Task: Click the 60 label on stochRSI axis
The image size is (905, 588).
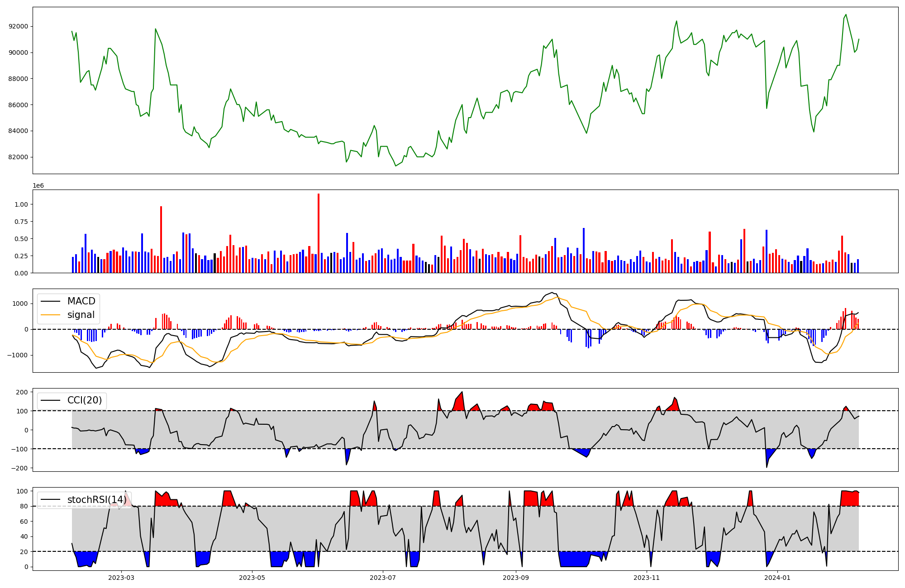Action: [x=24, y=522]
